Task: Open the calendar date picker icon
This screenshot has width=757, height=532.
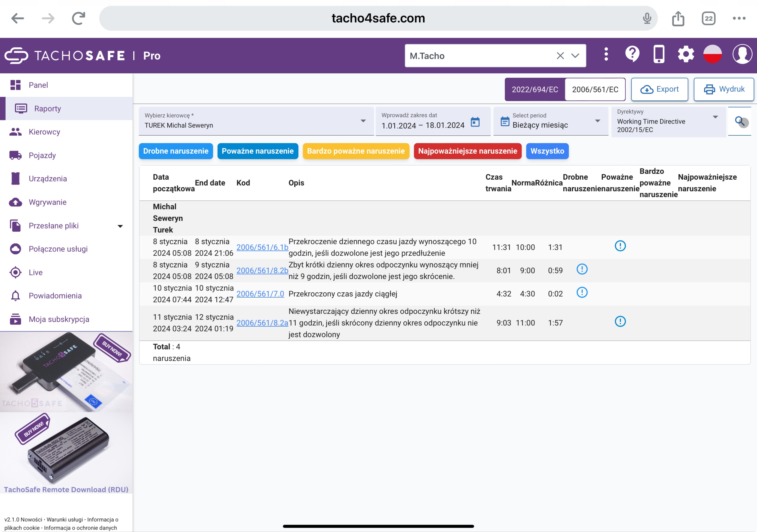Action: point(475,122)
